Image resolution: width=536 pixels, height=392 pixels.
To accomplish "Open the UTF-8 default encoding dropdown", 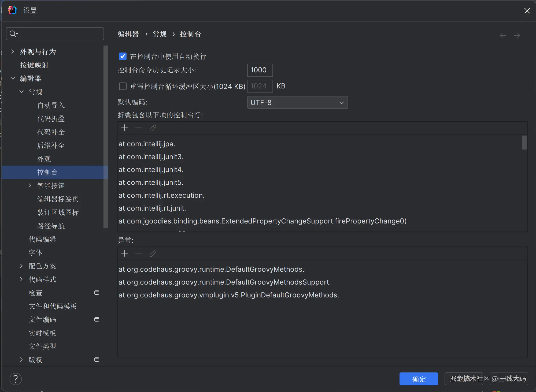I will point(297,103).
